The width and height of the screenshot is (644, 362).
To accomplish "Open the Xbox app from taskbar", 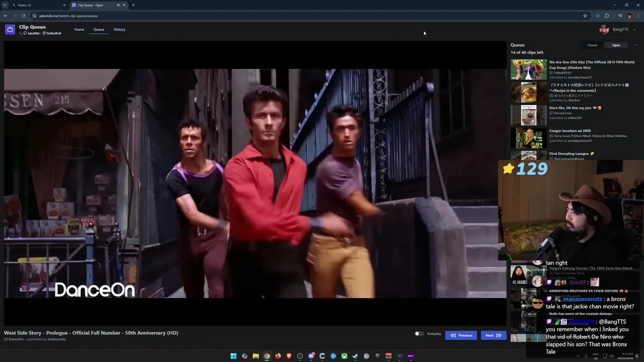I will [x=344, y=356].
